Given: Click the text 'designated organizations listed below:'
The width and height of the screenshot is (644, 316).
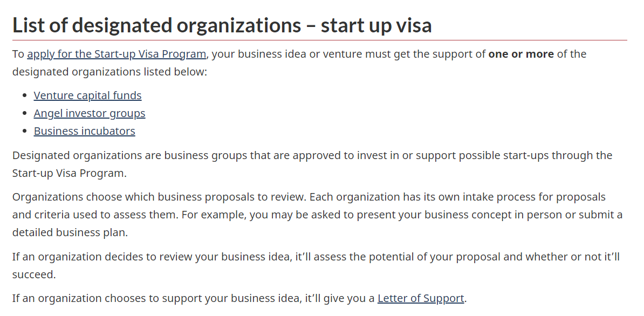Looking at the screenshot, I should [109, 72].
